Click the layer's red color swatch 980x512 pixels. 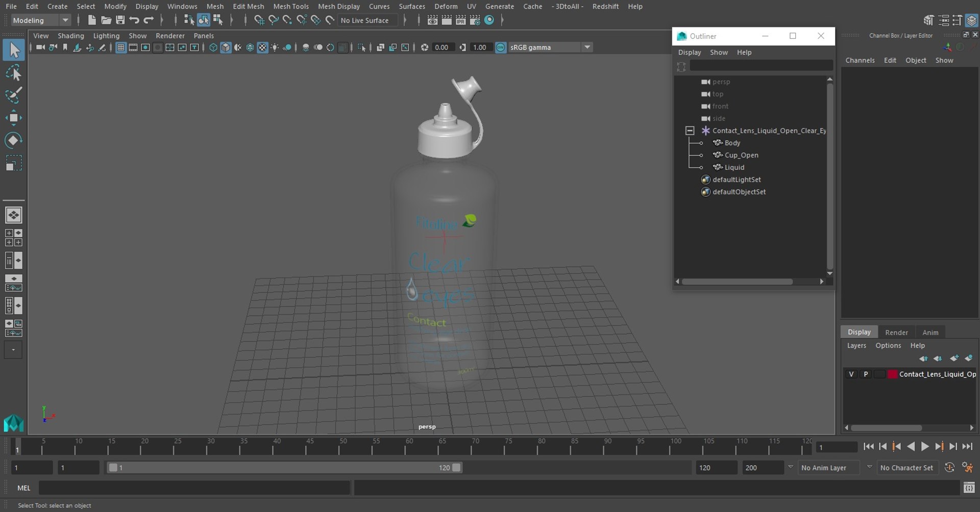coord(892,374)
